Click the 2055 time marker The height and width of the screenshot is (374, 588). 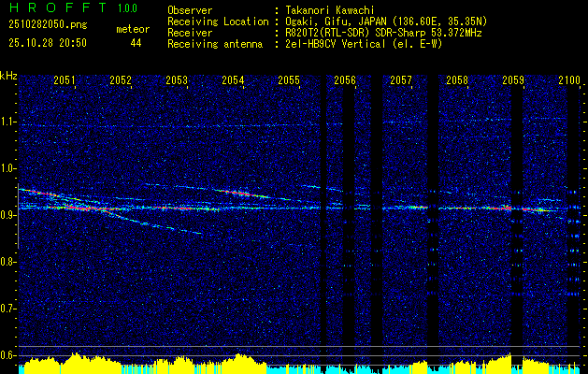pos(289,79)
